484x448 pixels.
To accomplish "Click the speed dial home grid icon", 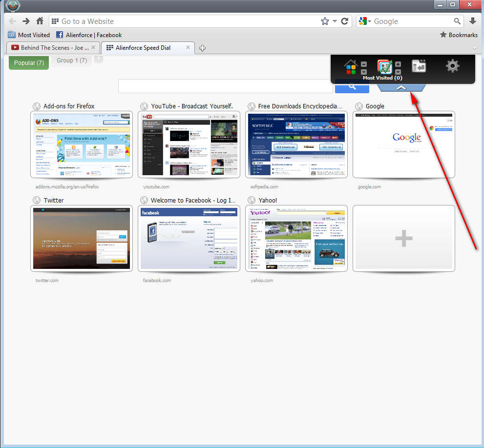I will 351,67.
